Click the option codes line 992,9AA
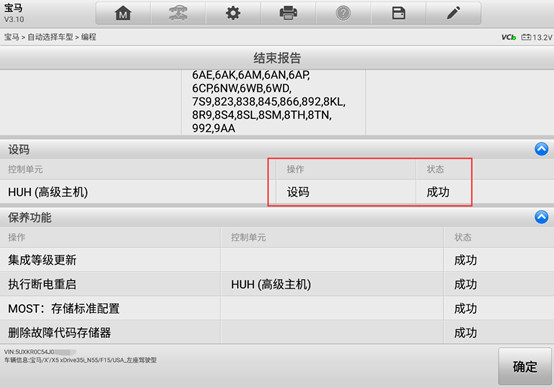Screen dimensions: 554x388 213,128
